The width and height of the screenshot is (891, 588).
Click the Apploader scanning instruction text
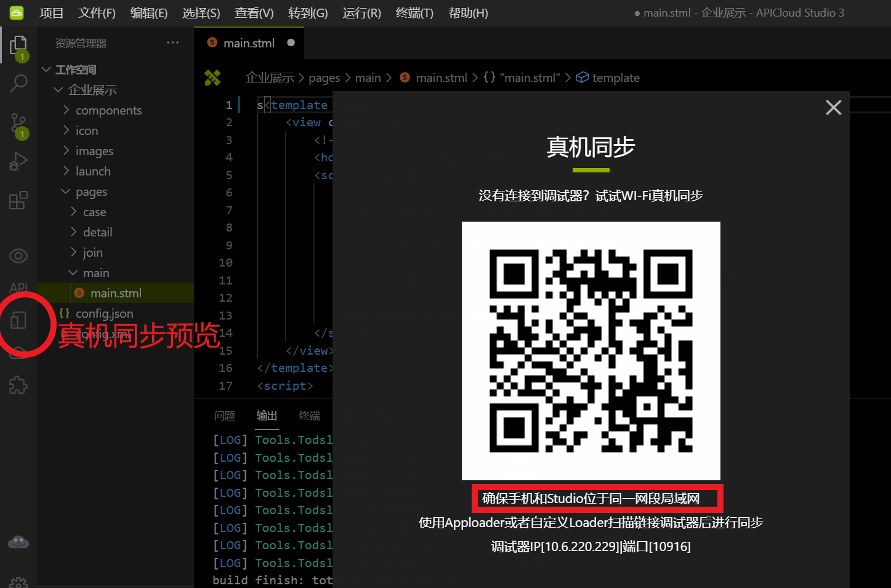[x=591, y=523]
